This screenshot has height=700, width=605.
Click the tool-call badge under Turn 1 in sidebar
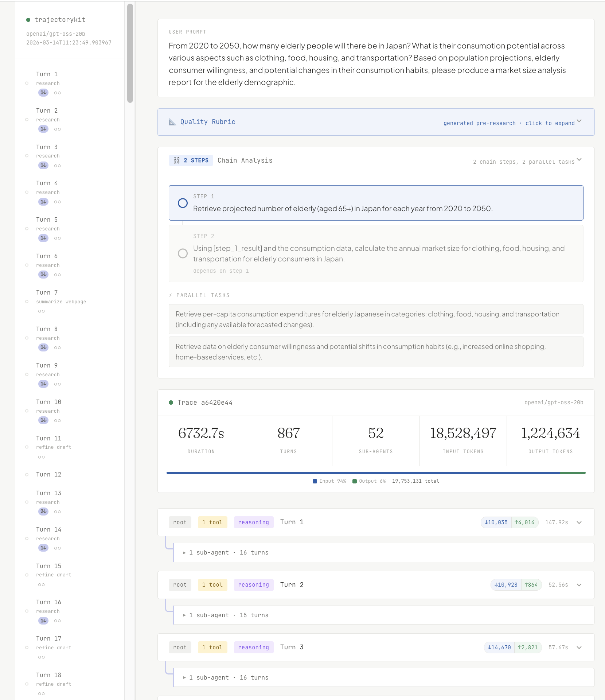pos(43,93)
